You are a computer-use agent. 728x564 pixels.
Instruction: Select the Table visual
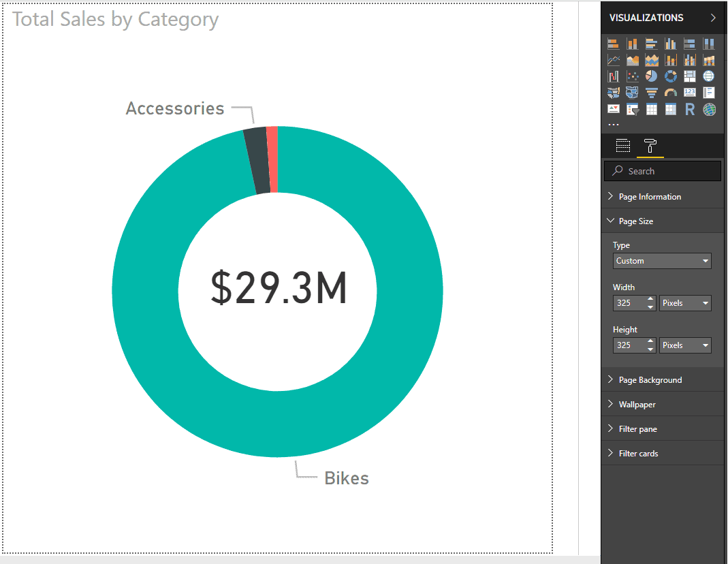[x=652, y=110]
